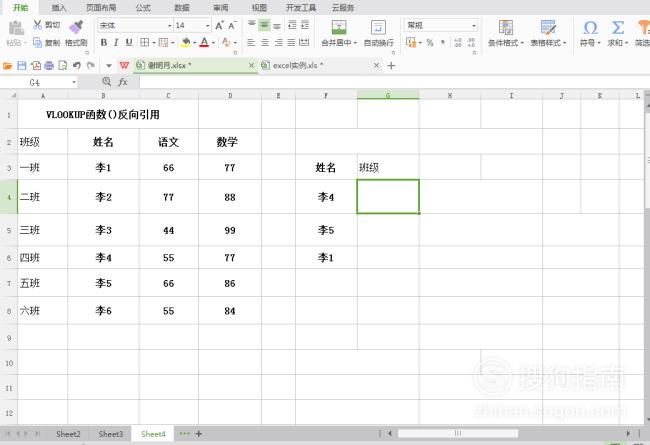Switch to the 数据 (Data) tab
Viewport: 650px width, 445px height.
click(182, 8)
